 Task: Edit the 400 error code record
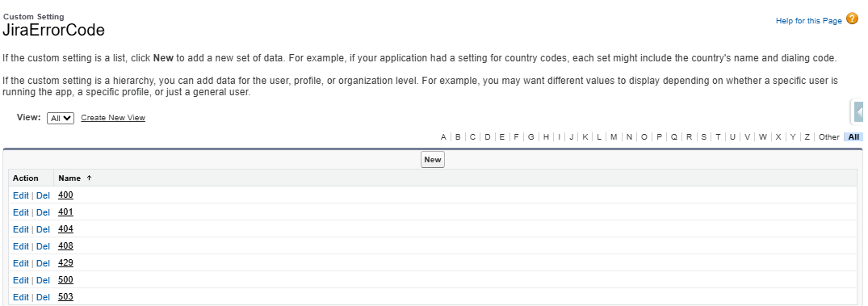coord(20,195)
